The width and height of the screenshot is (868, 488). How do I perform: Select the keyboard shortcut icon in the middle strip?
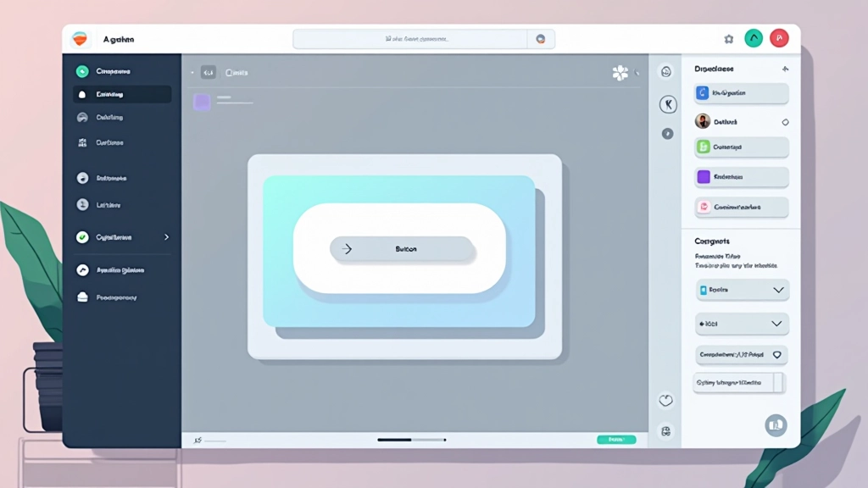(x=666, y=104)
